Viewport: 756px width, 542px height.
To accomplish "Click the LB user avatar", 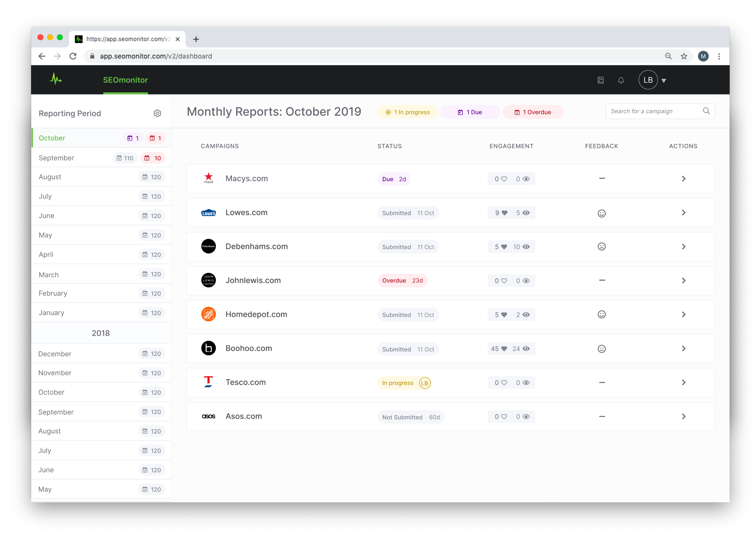I will pyautogui.click(x=648, y=80).
